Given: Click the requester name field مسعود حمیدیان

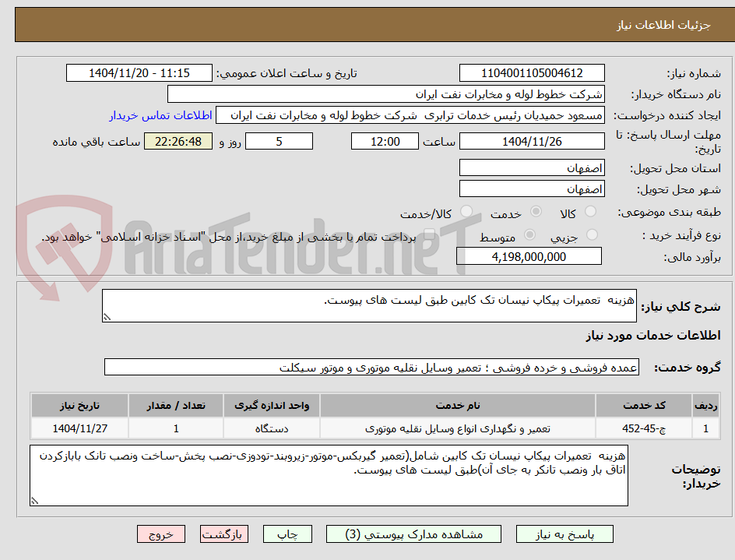Looking at the screenshot, I should tap(410, 115).
